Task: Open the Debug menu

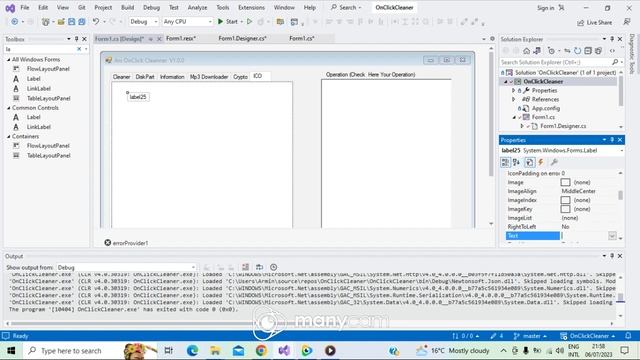Action: pyautogui.click(x=151, y=7)
